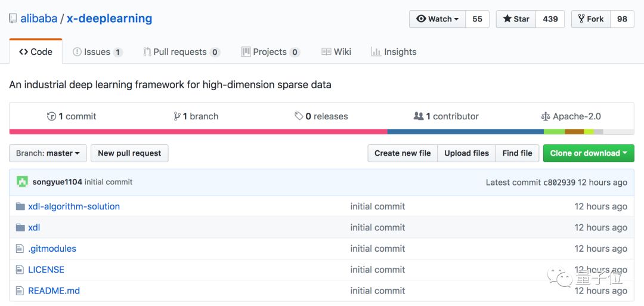Open the x-deeplearning repository link
Viewport: 644px width, 306px height.
(x=109, y=18)
